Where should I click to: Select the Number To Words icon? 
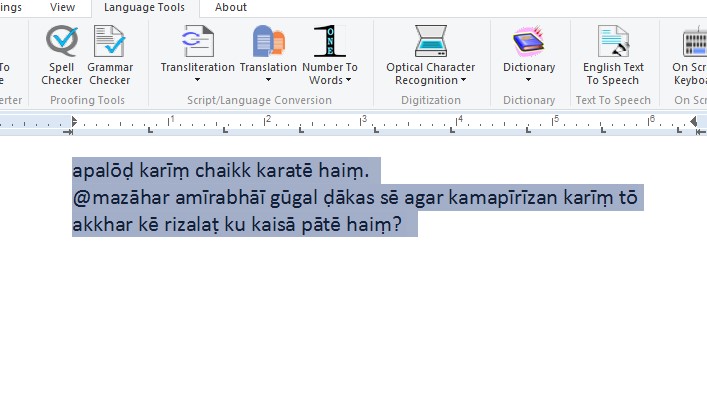[x=330, y=42]
